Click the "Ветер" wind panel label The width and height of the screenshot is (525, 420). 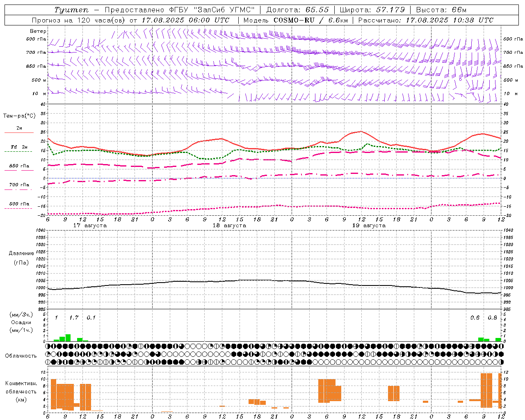click(x=38, y=31)
